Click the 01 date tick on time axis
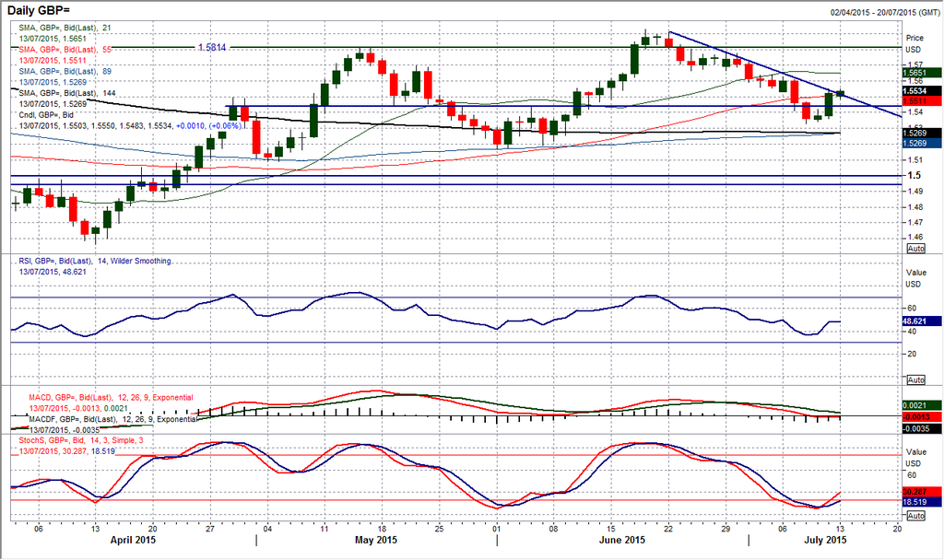 496,528
